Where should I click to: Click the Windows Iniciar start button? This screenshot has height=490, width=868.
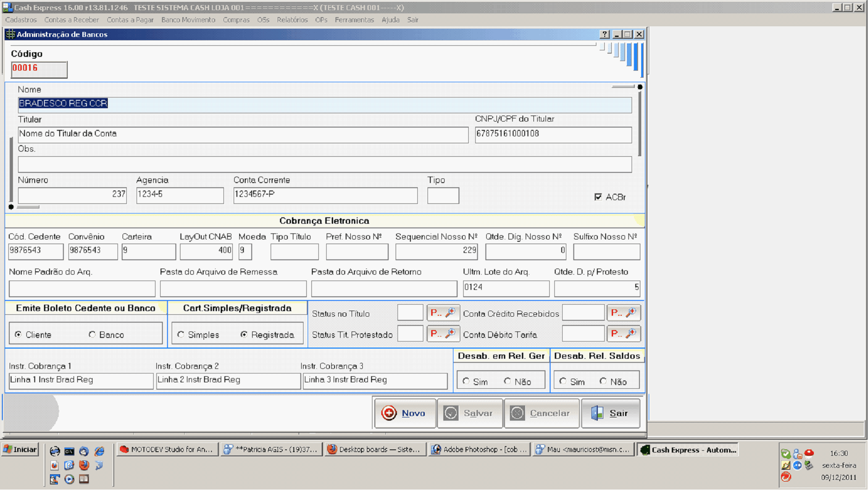point(20,449)
